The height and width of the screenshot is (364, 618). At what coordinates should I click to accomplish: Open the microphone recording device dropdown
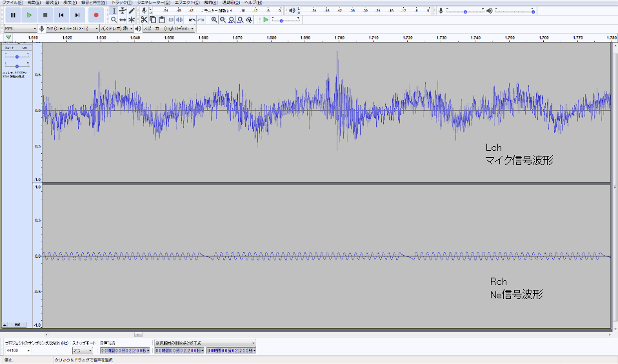pyautogui.click(x=72, y=29)
